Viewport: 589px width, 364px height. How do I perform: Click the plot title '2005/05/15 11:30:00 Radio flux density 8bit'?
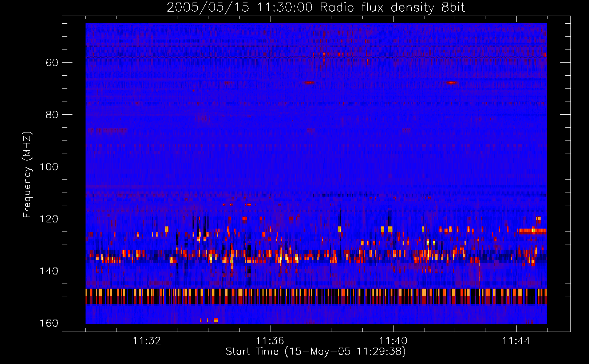316,8
